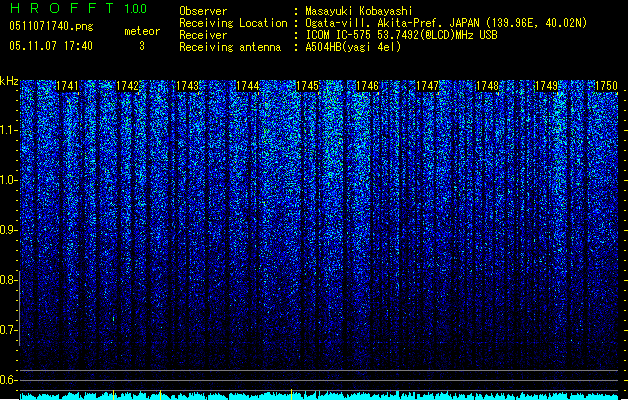Click the 1743 time marker
The image size is (629, 400).
click(188, 86)
